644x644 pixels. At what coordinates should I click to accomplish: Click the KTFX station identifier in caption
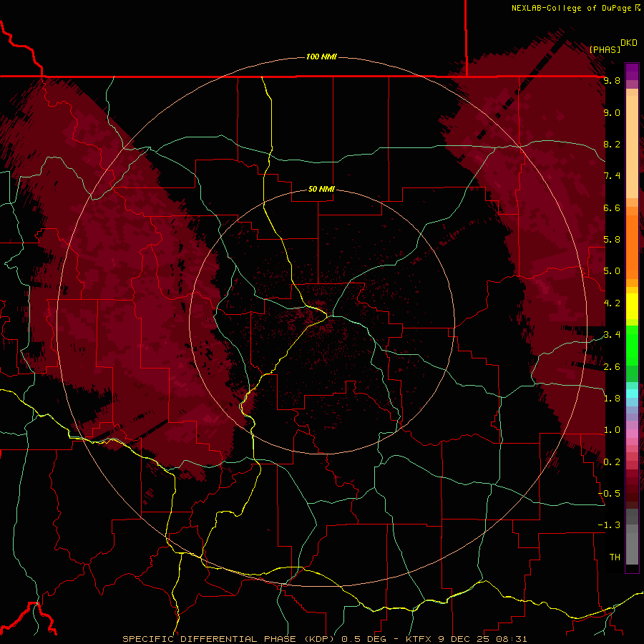pyautogui.click(x=419, y=639)
